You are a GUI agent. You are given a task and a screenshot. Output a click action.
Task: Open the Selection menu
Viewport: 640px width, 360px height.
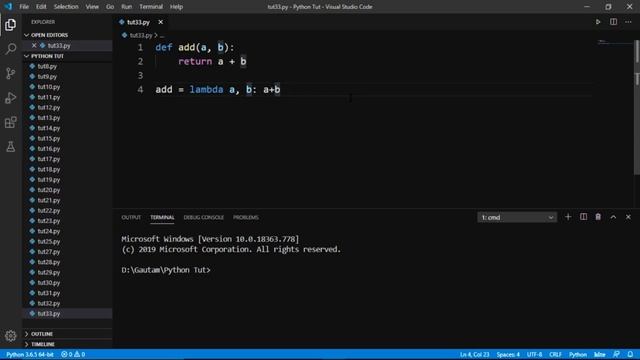click(x=66, y=7)
